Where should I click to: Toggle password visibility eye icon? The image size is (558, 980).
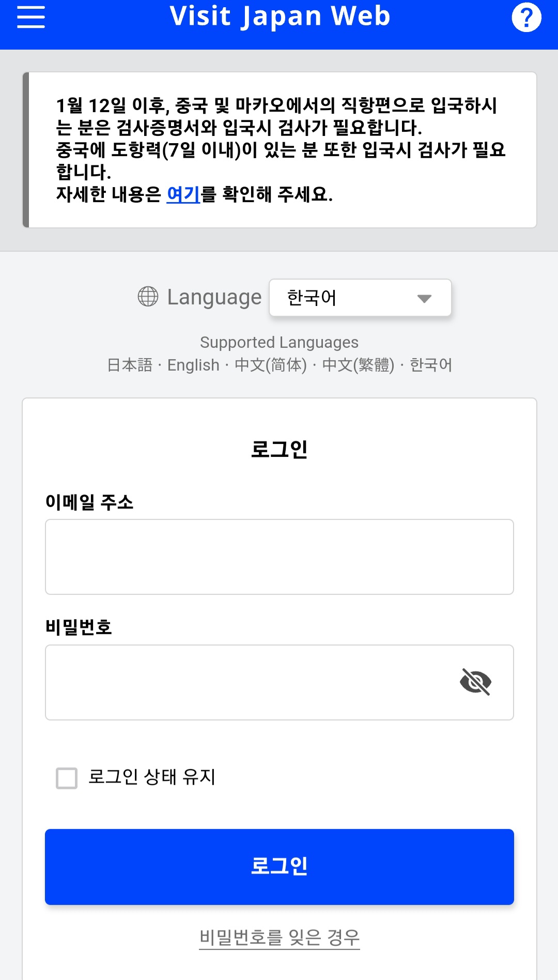coord(475,682)
